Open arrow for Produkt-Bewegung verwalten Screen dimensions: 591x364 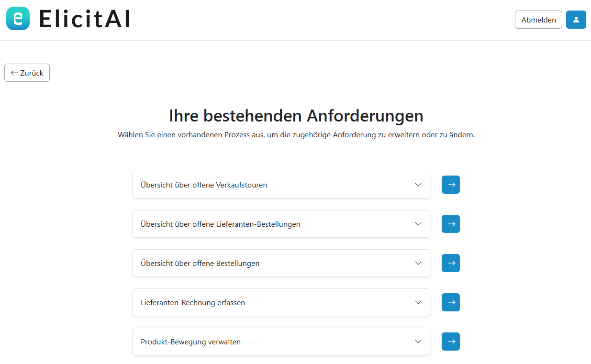[450, 342]
